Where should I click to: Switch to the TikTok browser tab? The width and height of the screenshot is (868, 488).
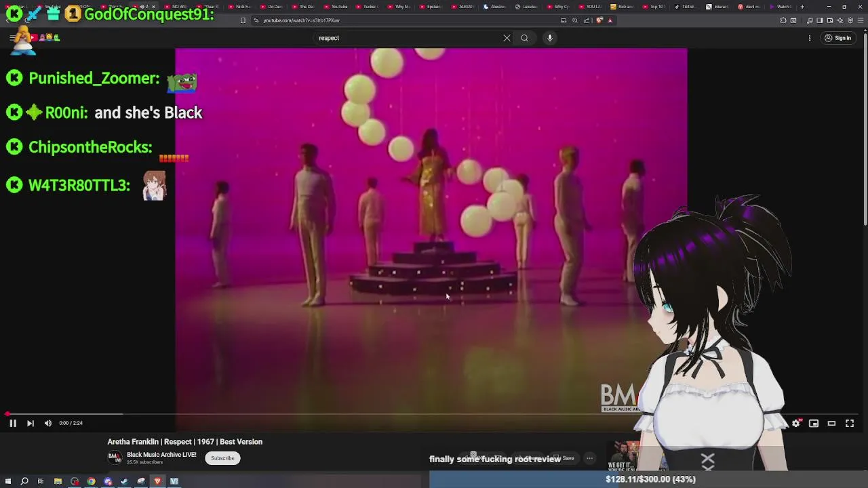coord(685,7)
